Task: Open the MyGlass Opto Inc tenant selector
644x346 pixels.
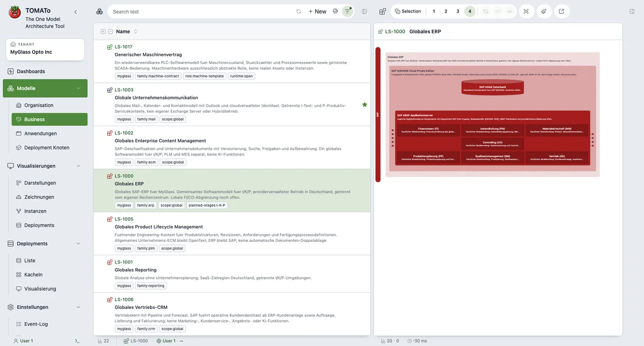Action: [45, 49]
